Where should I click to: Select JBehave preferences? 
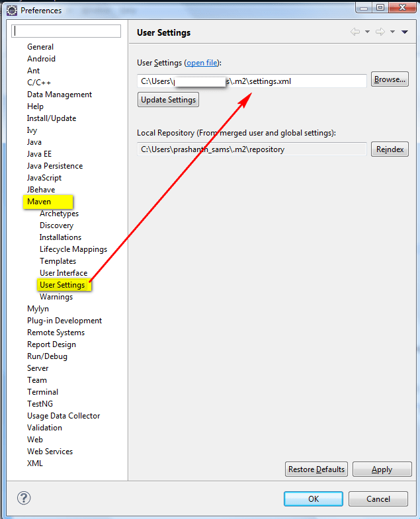[41, 190]
